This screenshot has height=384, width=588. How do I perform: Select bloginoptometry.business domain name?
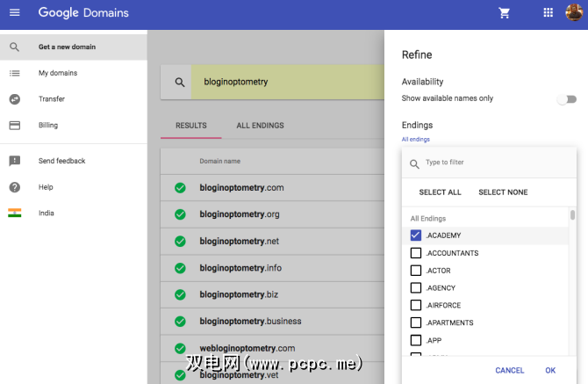click(x=250, y=322)
